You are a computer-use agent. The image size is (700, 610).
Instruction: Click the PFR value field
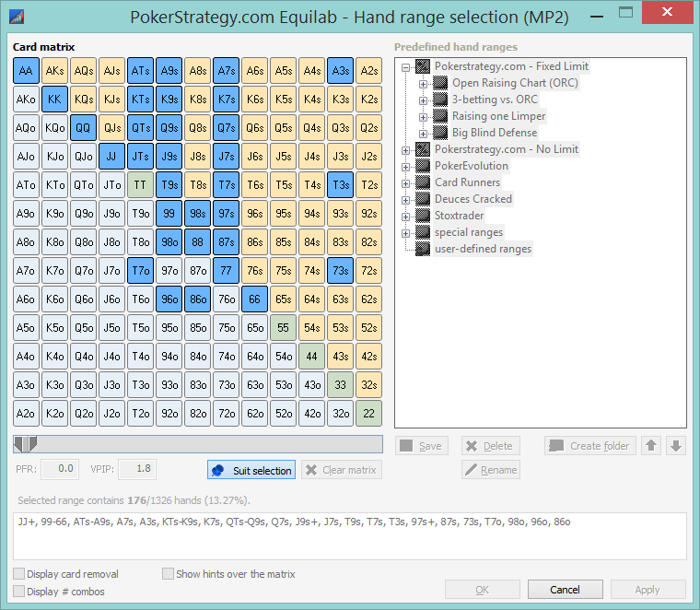click(60, 469)
